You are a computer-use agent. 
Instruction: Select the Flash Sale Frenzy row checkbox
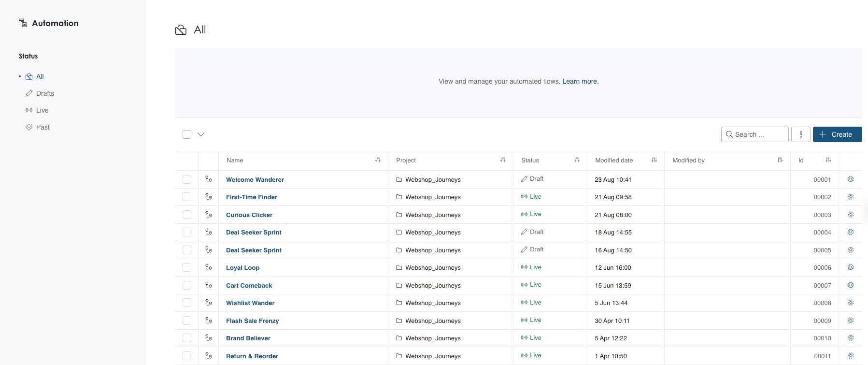(187, 321)
